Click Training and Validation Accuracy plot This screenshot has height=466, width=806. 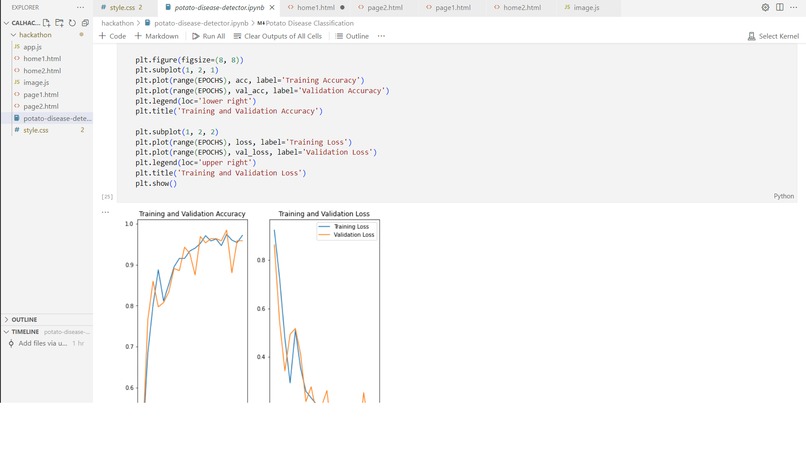192,311
